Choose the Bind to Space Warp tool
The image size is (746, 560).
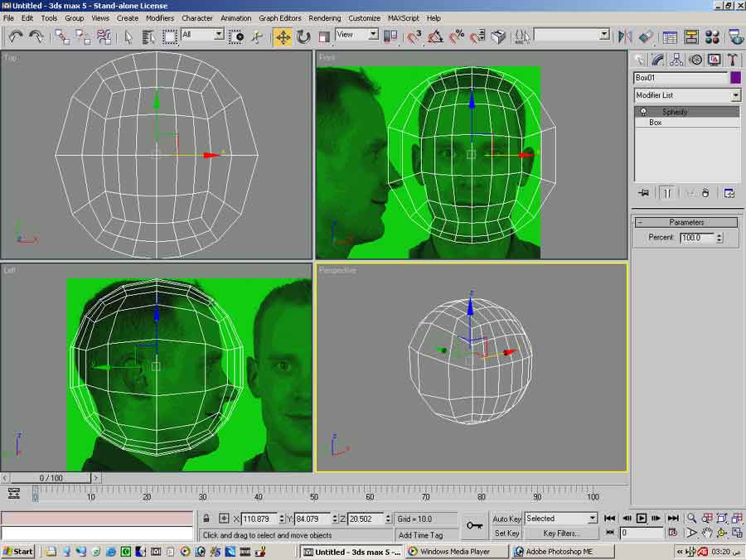pos(104,36)
